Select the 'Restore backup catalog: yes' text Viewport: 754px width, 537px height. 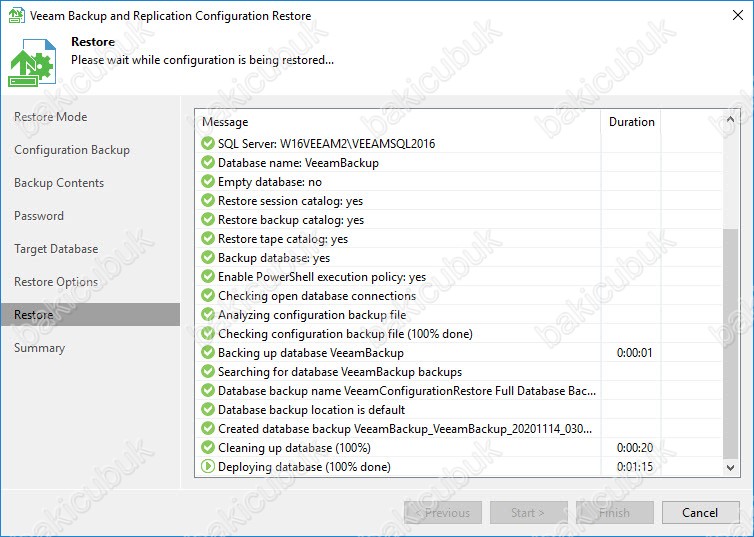[291, 220]
